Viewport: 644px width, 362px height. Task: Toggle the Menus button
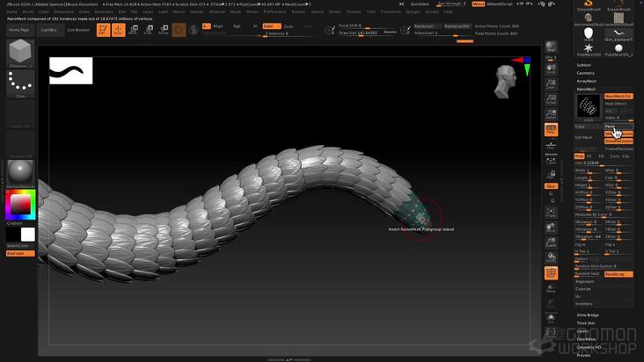pyautogui.click(x=478, y=4)
